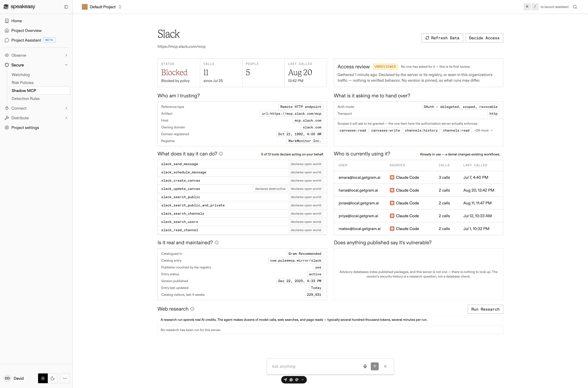Click the Distribute hammer icon
Screen dimensions: 588x388
click(7, 118)
